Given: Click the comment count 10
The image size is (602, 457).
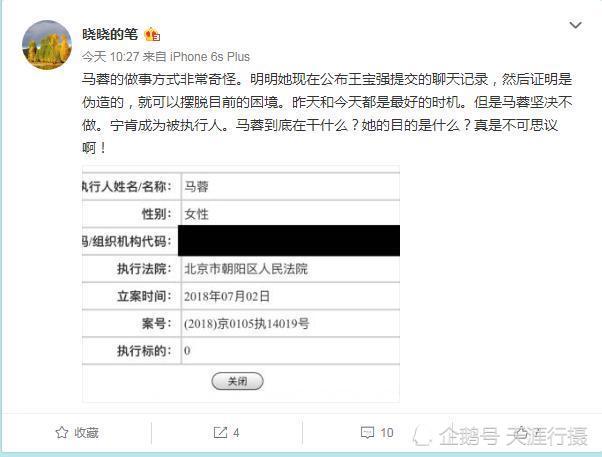Looking at the screenshot, I should pos(387,433).
